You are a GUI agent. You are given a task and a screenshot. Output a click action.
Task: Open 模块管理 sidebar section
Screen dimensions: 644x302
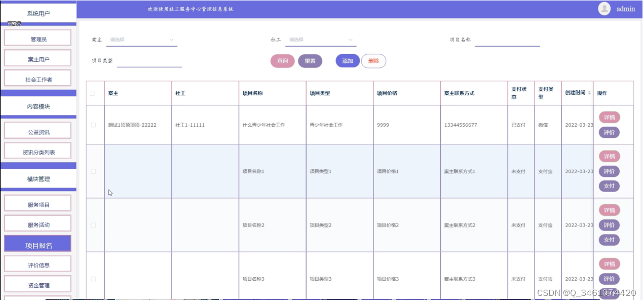pos(39,179)
